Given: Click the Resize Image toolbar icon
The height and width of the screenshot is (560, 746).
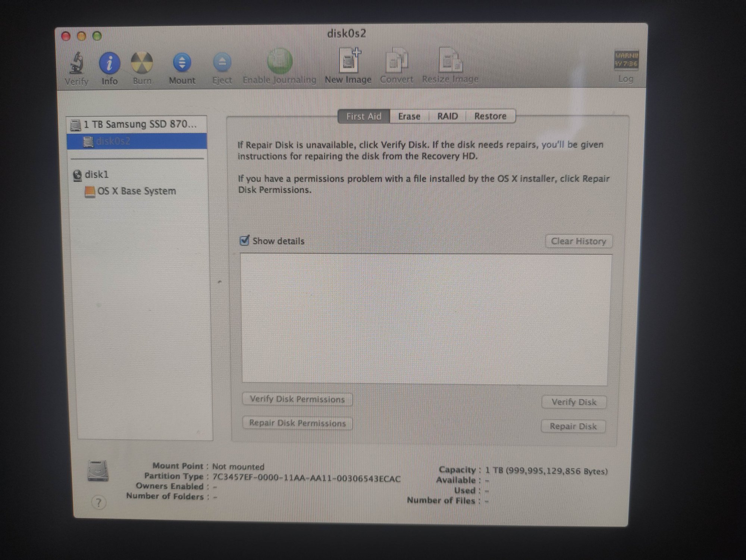Looking at the screenshot, I should click(x=450, y=60).
